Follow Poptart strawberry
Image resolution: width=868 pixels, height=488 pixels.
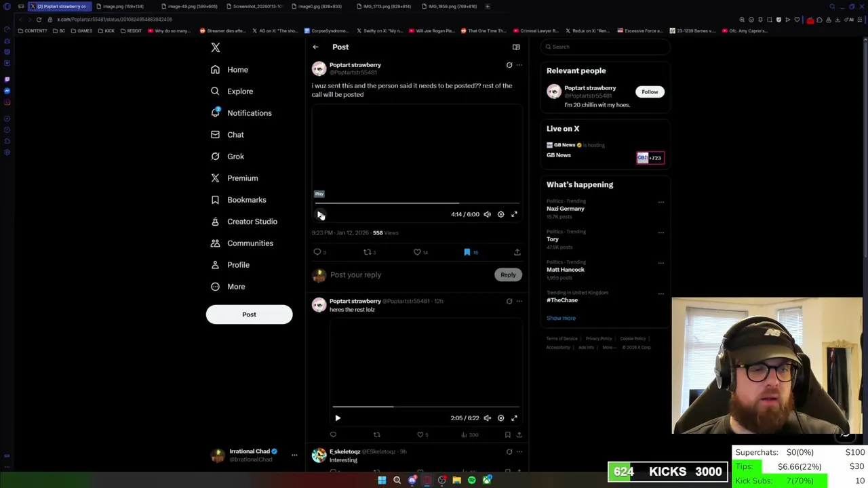click(650, 92)
